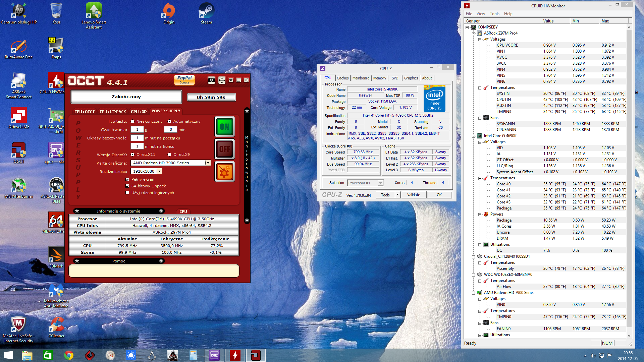Open Google Chrome from the taskbar

pyautogui.click(x=69, y=355)
